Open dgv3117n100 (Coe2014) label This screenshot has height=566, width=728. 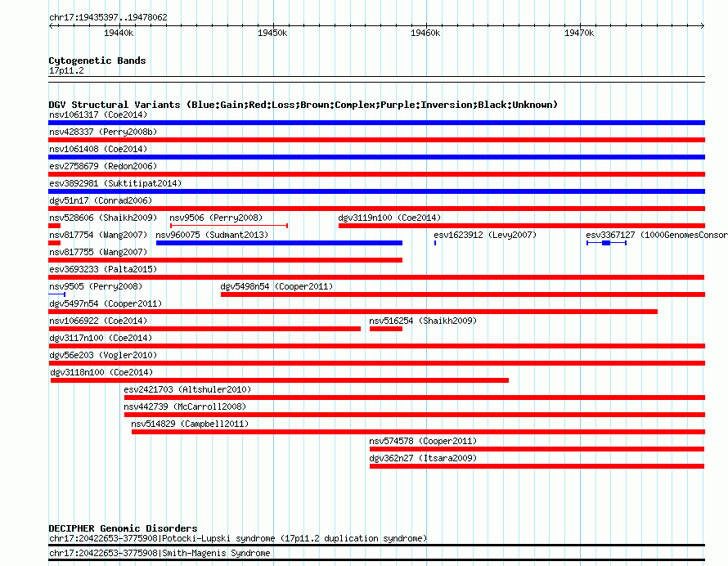click(101, 338)
